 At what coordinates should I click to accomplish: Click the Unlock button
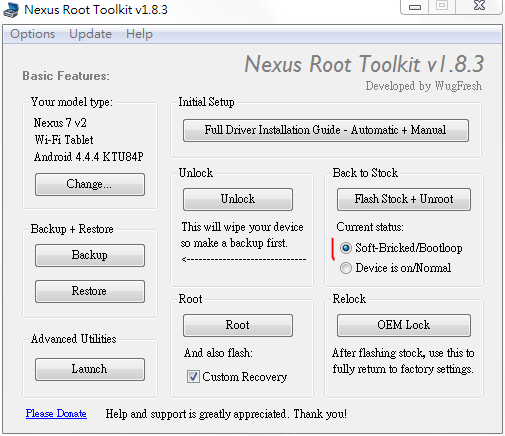[238, 199]
